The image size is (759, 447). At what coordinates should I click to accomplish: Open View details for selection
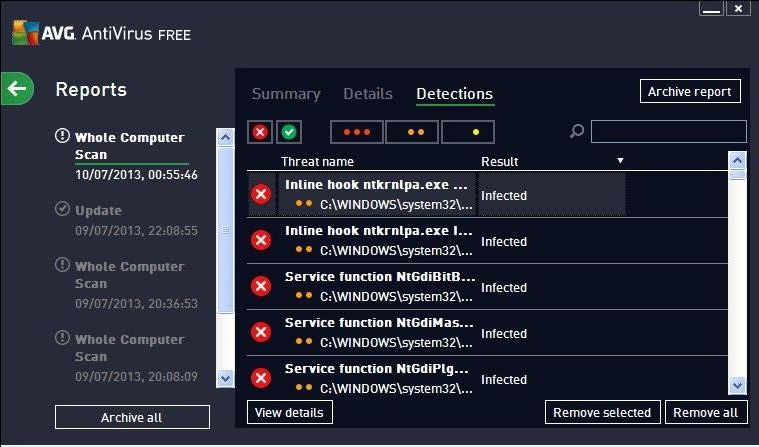[289, 412]
